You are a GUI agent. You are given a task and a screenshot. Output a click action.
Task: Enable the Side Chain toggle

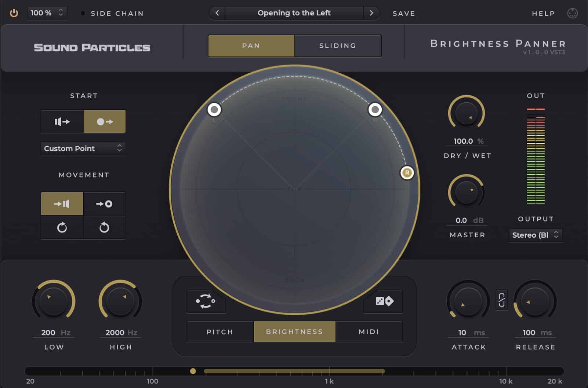(x=83, y=13)
